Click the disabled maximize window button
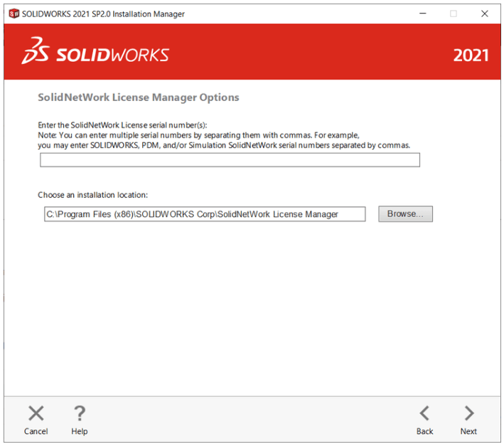This screenshot has width=504, height=444. (x=454, y=14)
